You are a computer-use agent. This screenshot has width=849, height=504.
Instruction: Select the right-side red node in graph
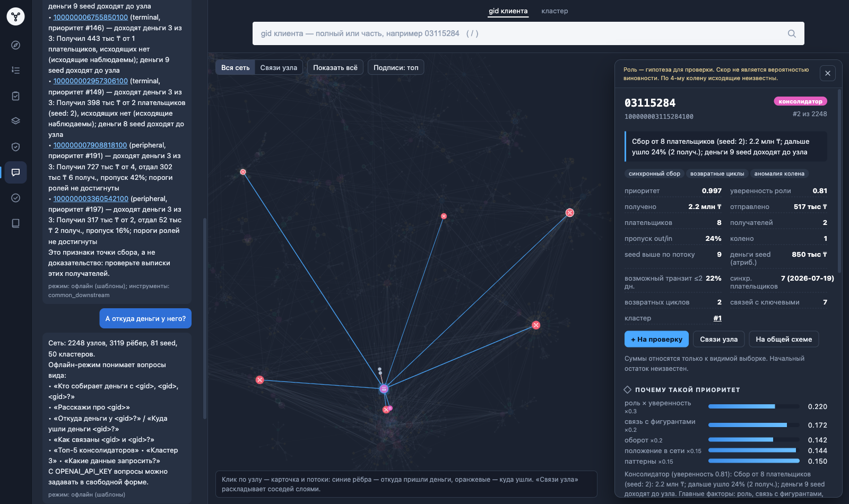click(536, 325)
